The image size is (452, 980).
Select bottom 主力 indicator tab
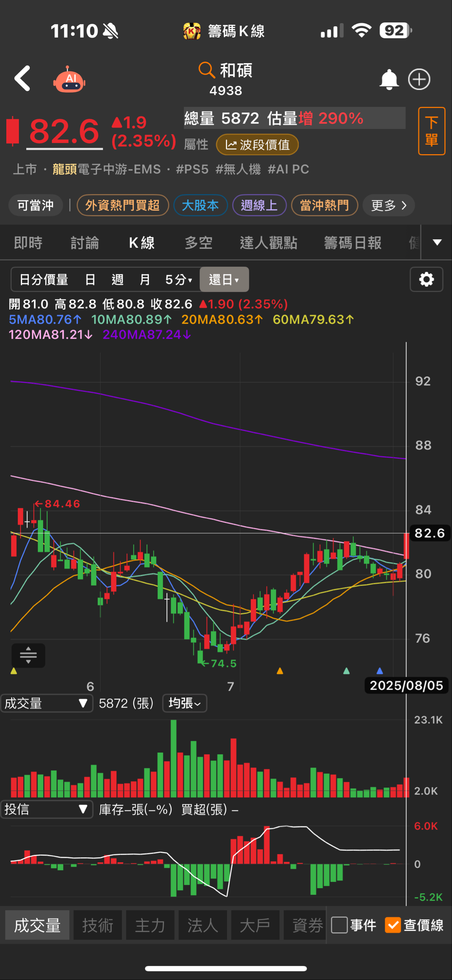(150, 925)
